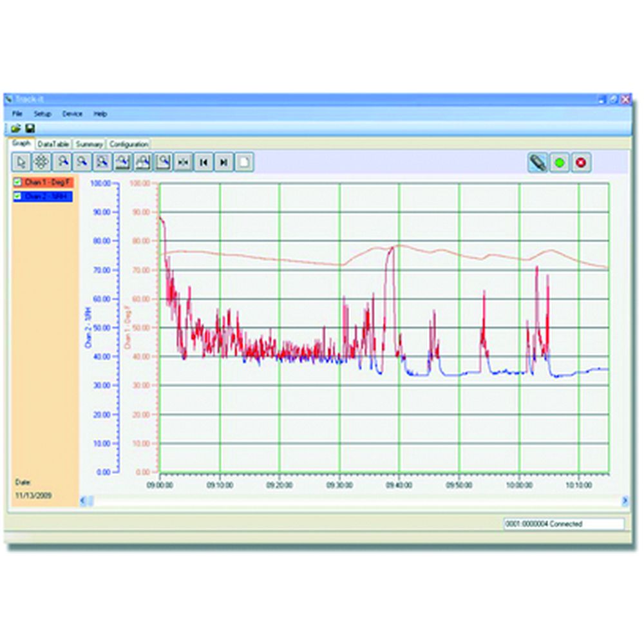Select the pan crosshair tool
644x644 pixels.
click(x=41, y=163)
